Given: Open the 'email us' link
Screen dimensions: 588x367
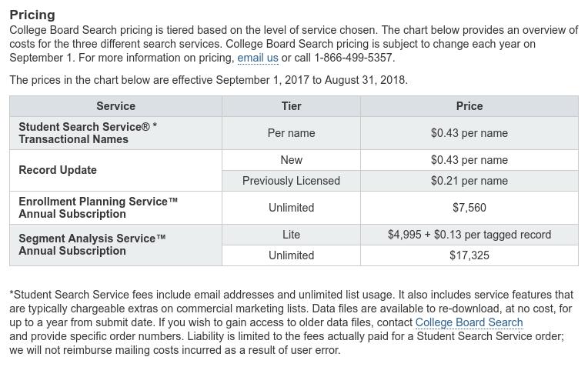Looking at the screenshot, I should [x=258, y=58].
